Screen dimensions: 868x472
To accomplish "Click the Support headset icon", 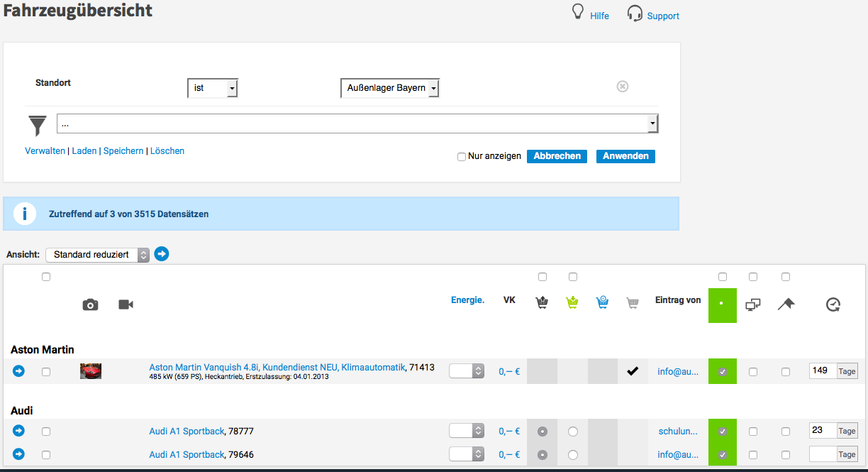I will (x=635, y=13).
